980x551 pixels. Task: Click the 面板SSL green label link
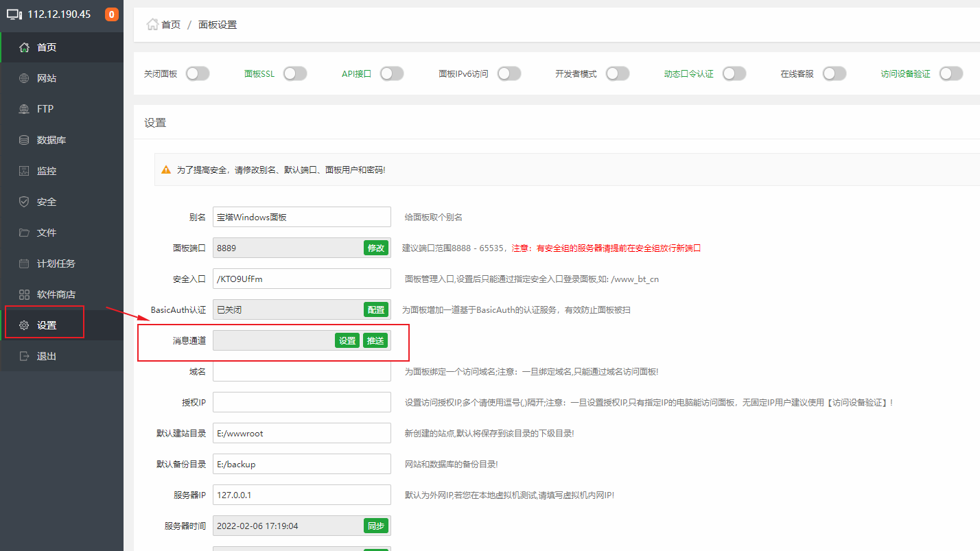(259, 73)
